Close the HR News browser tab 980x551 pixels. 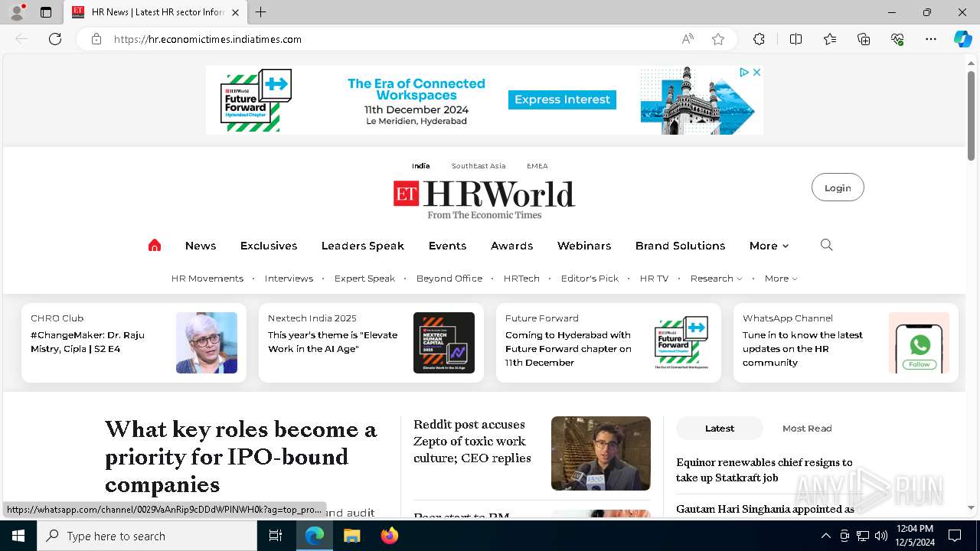[235, 12]
